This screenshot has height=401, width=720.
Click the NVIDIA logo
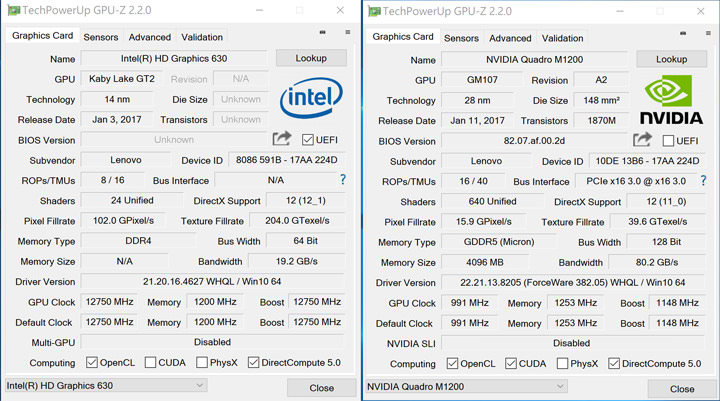pyautogui.click(x=671, y=99)
